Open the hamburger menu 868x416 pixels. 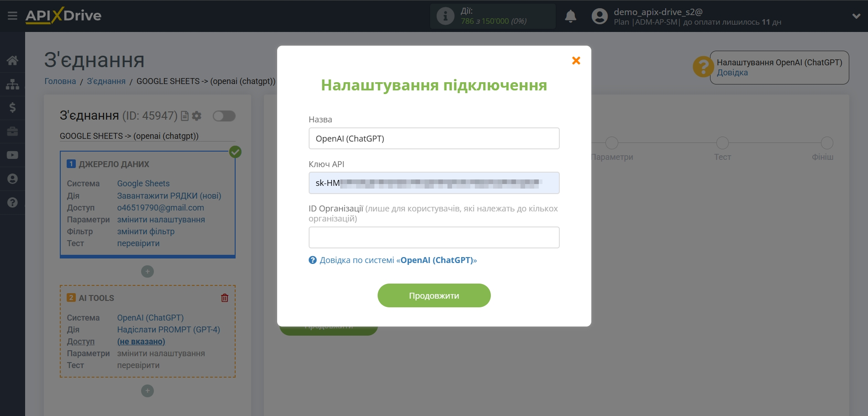12,16
